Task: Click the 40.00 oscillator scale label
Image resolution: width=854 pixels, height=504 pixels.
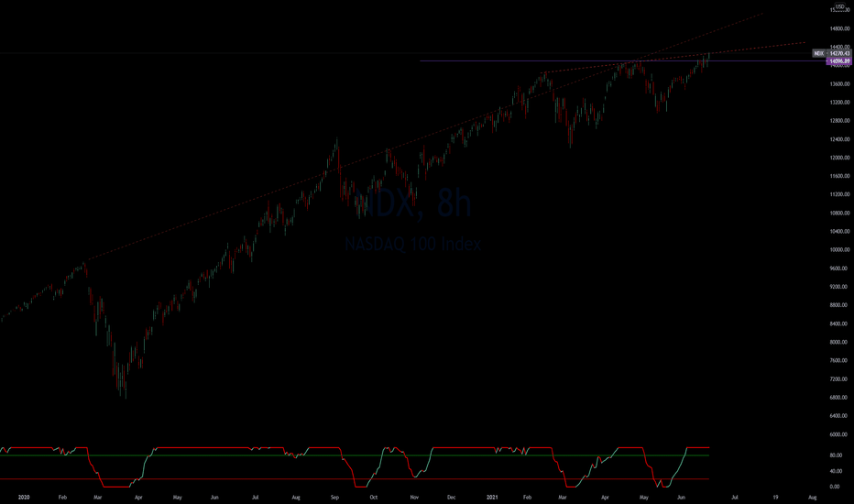Action: 835,471
